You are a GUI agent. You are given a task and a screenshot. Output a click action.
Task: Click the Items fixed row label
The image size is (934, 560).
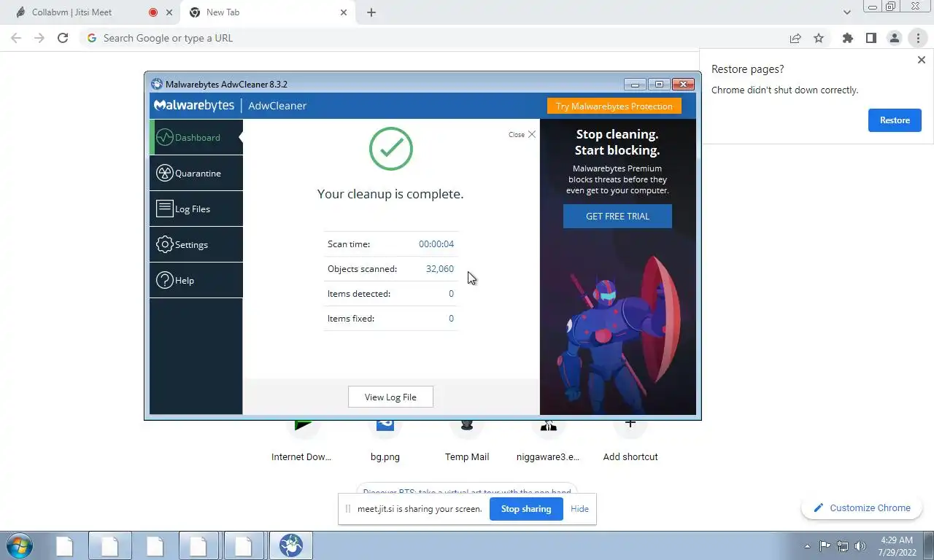(351, 319)
